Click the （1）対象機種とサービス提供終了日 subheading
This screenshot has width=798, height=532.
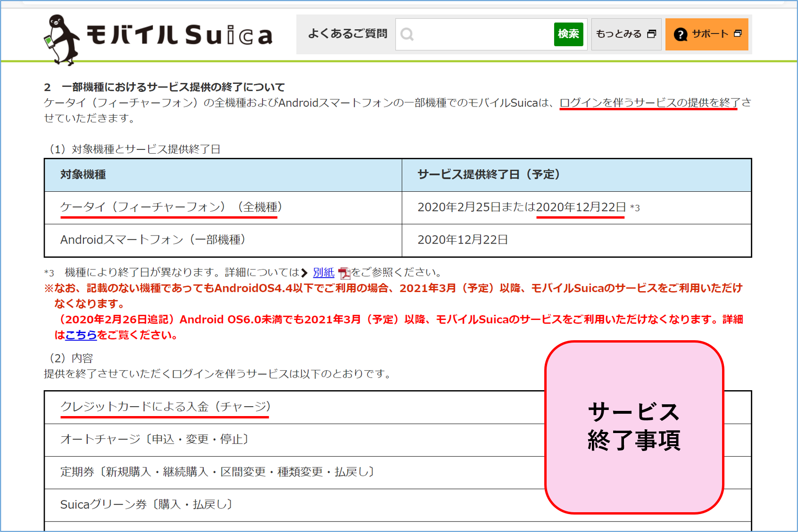coord(133,149)
